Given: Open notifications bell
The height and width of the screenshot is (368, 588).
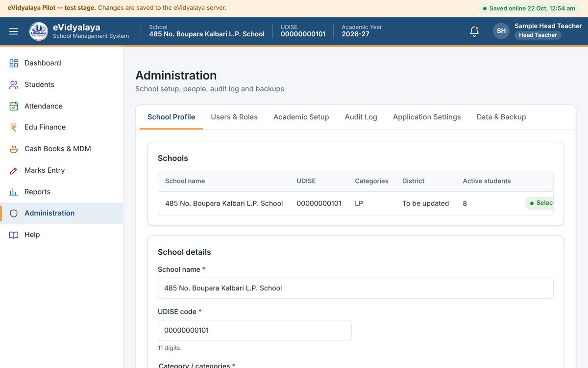Looking at the screenshot, I should point(474,31).
